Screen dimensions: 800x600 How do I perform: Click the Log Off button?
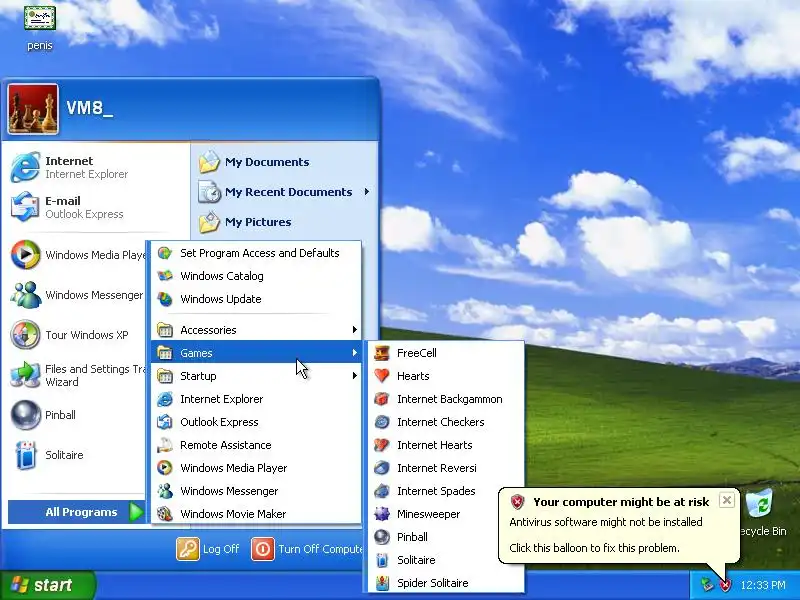click(x=208, y=549)
